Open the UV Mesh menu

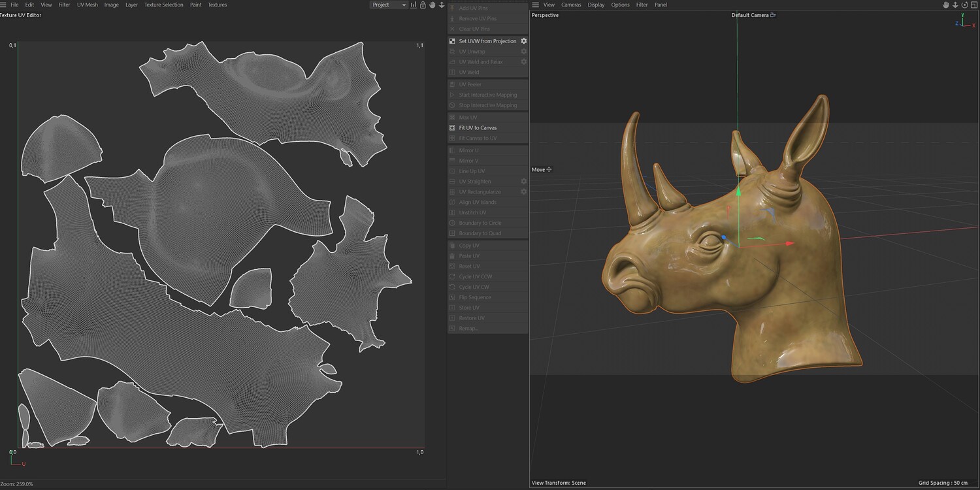click(x=88, y=5)
